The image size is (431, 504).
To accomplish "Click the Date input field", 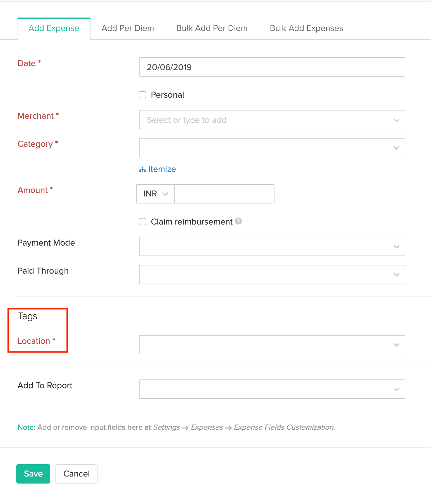I will [x=272, y=67].
